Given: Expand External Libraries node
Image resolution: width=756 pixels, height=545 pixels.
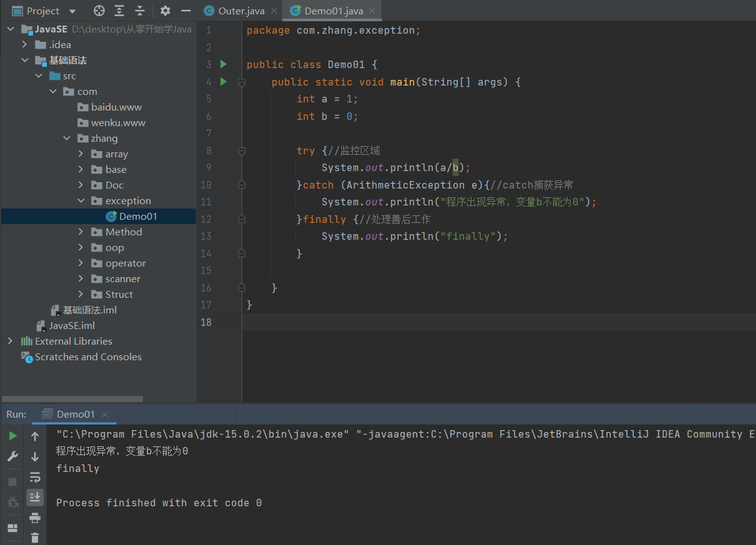Looking at the screenshot, I should 10,341.
